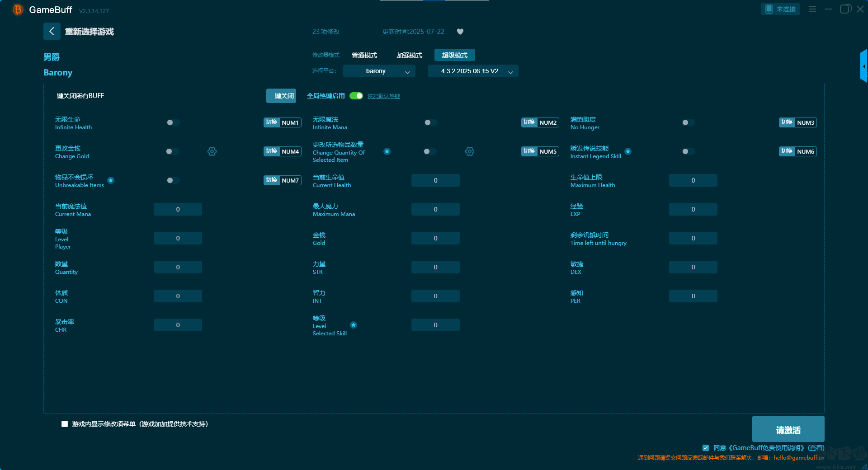Switch to 普通模式 normal mode tab
The width and height of the screenshot is (868, 470).
pos(364,55)
